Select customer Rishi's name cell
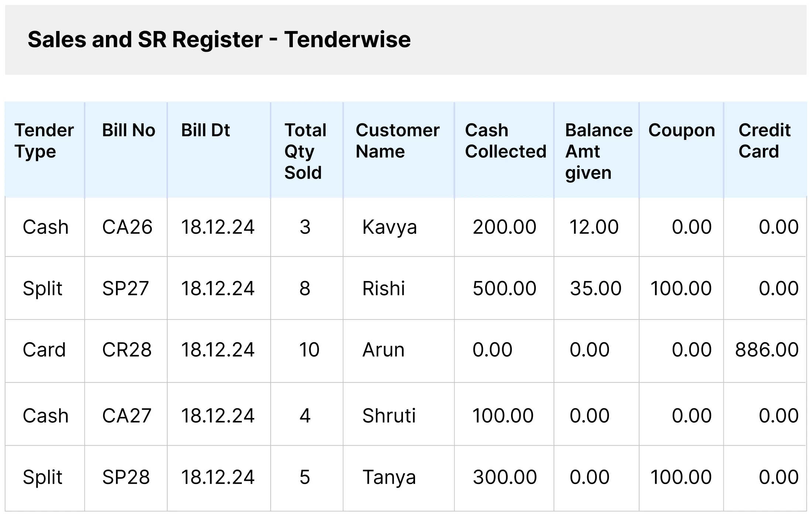The height and width of the screenshot is (518, 812). point(383,288)
